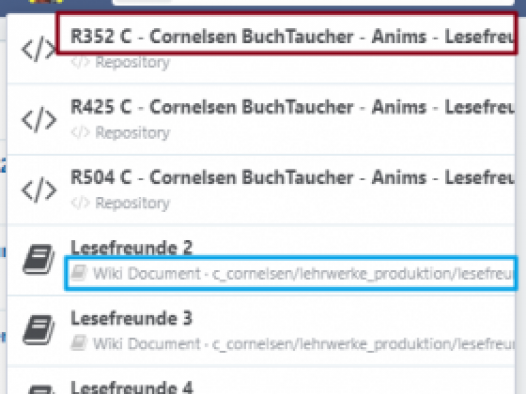The height and width of the screenshot is (394, 526).
Task: Click the book icon beside Lesefreunde 2
Action: point(38,259)
